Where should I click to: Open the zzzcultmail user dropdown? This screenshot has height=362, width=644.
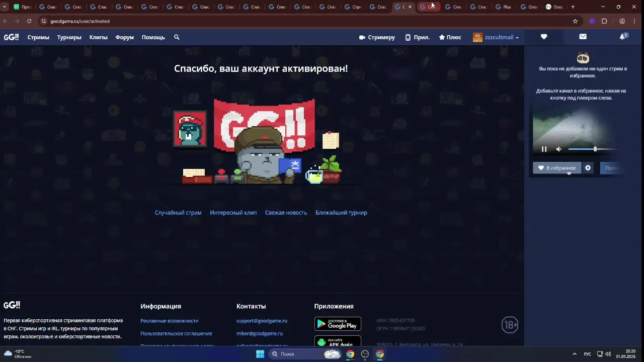[501, 37]
